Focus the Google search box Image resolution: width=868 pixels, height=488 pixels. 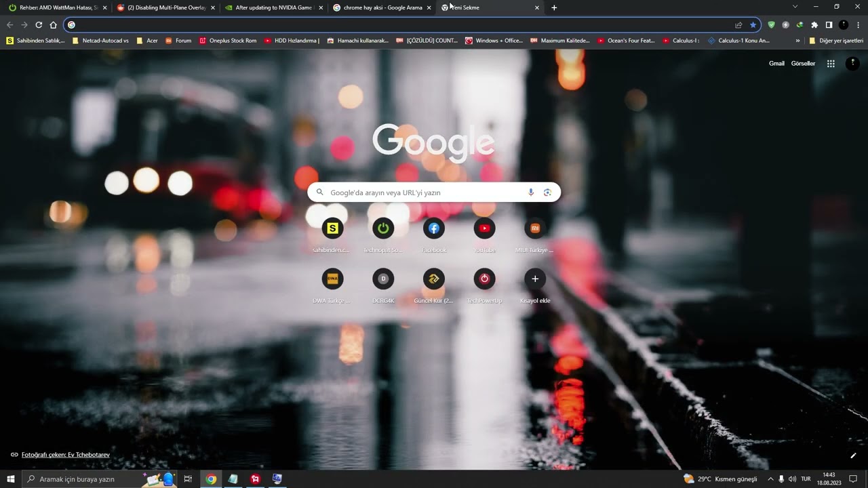[434, 192]
